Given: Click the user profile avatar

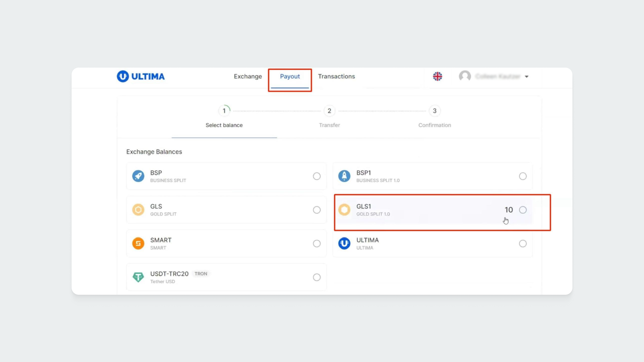Looking at the screenshot, I should [465, 76].
